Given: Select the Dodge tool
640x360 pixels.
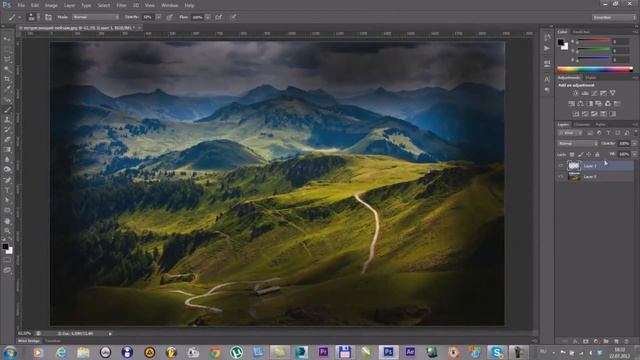Looking at the screenshot, I should (7, 169).
